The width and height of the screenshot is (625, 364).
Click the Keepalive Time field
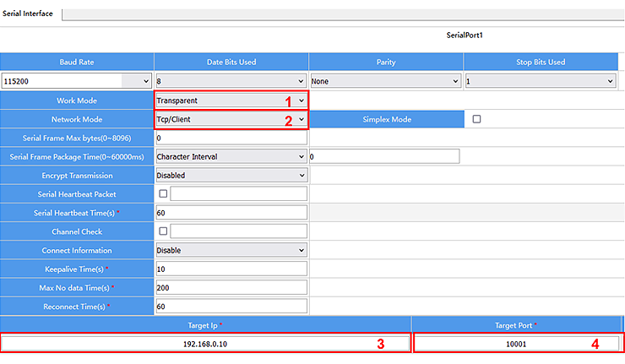point(231,269)
